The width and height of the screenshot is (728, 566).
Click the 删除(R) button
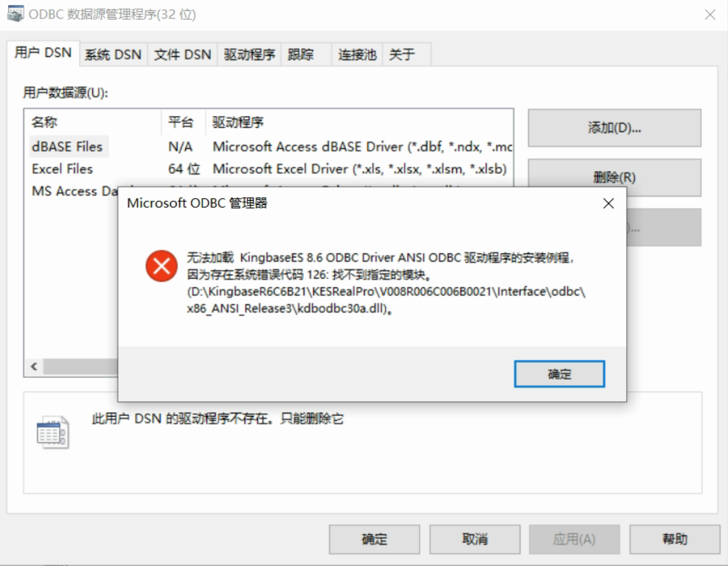point(615,177)
